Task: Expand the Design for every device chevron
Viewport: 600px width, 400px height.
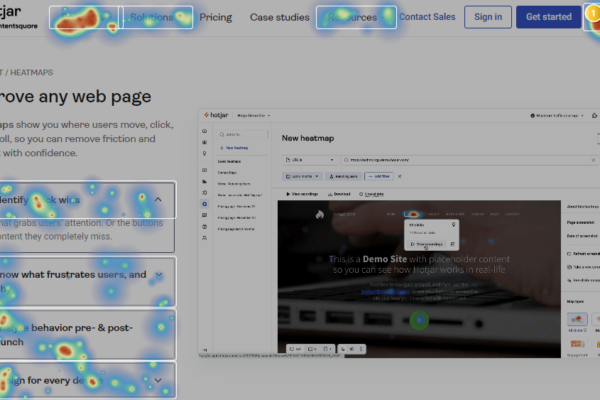Action: 158,380
